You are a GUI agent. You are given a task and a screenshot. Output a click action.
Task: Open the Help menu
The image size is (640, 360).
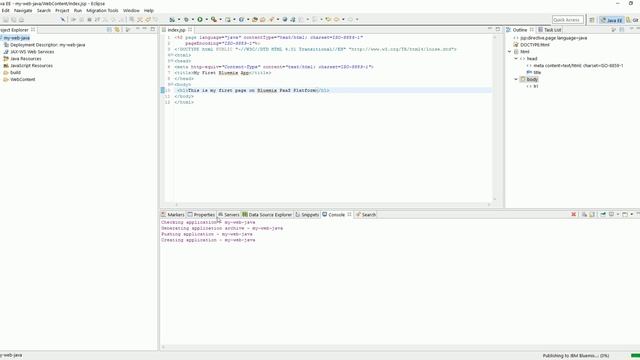pyautogui.click(x=149, y=11)
